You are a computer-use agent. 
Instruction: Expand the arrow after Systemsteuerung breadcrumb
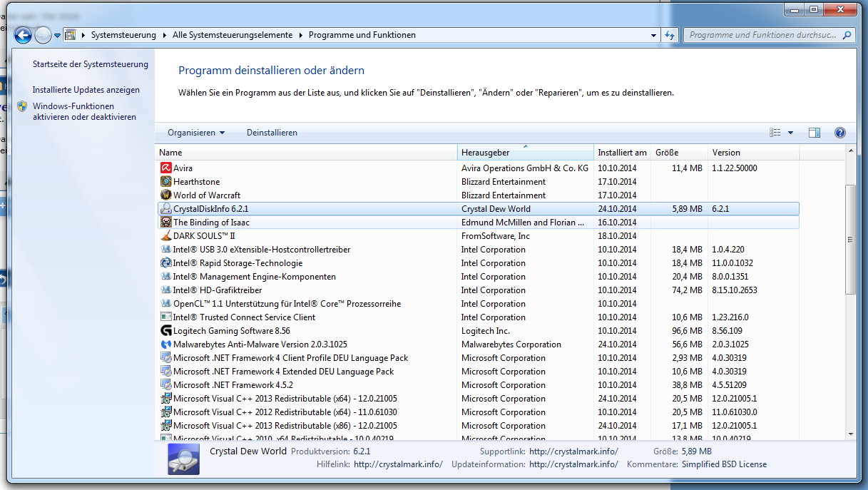click(165, 35)
